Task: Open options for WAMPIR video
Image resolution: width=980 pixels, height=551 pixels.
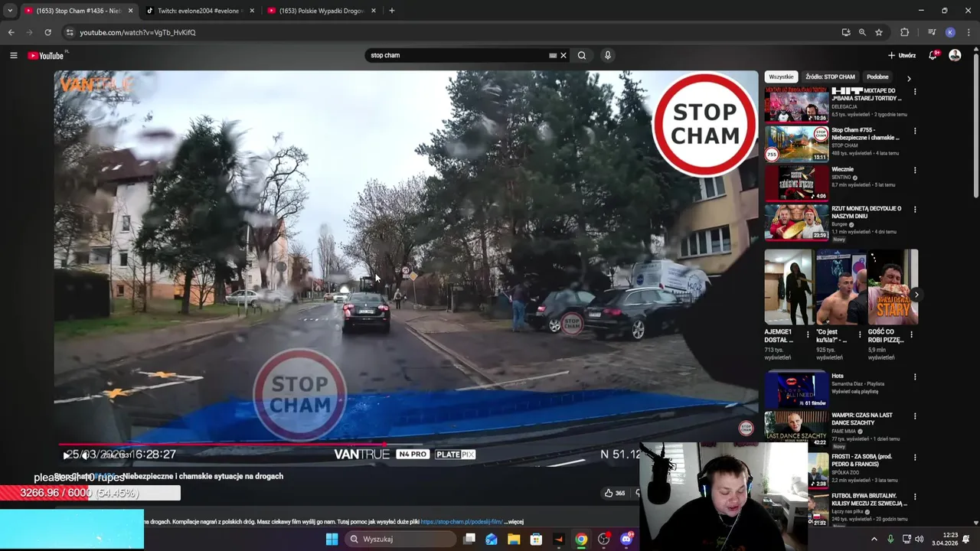Action: [x=915, y=416]
